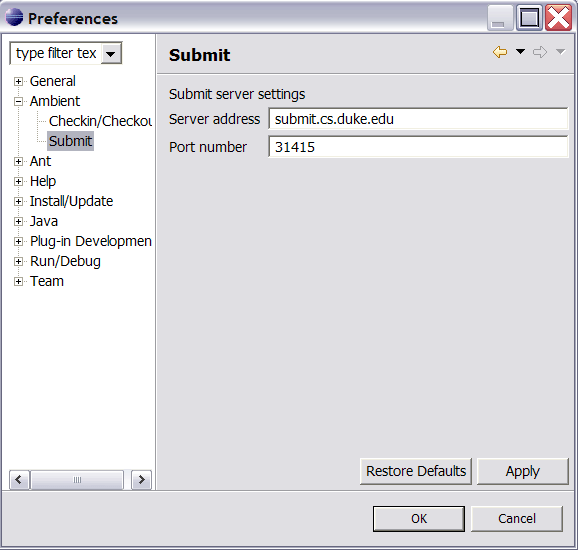Select the Submit tree item

[x=70, y=141]
